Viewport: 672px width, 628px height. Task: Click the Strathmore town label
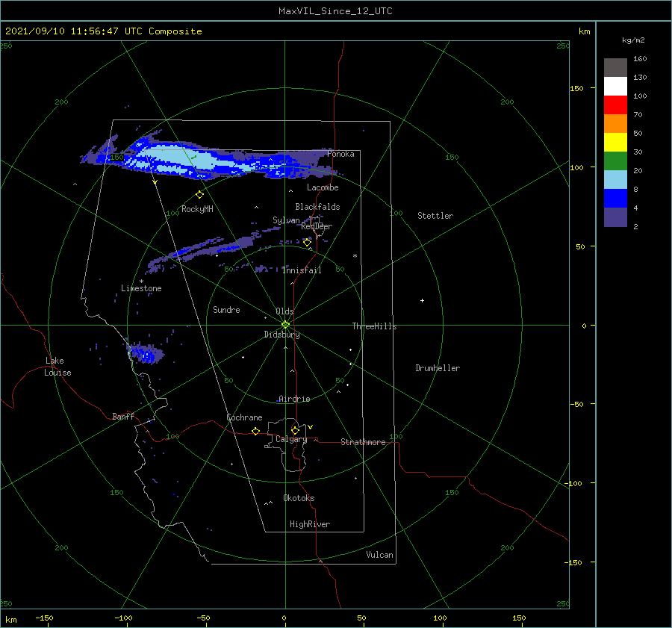point(363,442)
